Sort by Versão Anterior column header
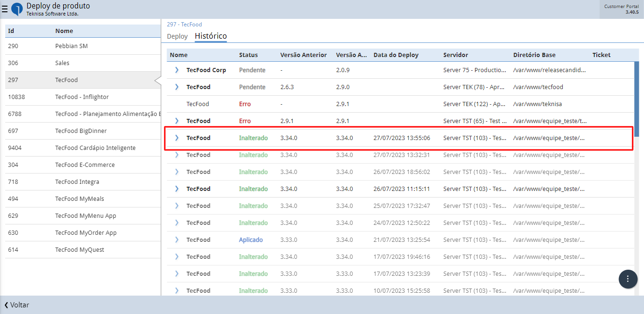 click(304, 55)
